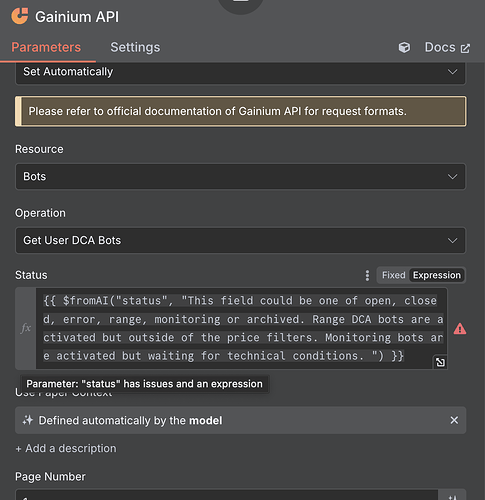The image size is (485, 500).
Task: Click the Page Number input field
Action: tap(227, 495)
